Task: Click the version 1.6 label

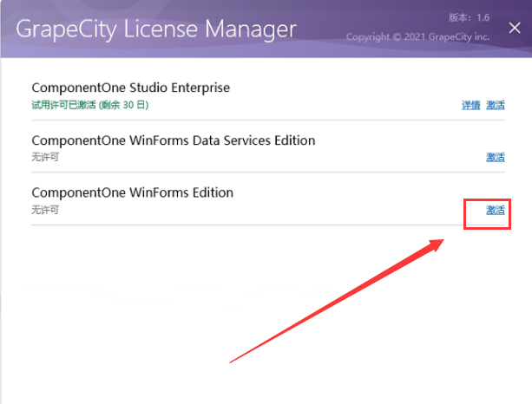Action: pos(469,17)
